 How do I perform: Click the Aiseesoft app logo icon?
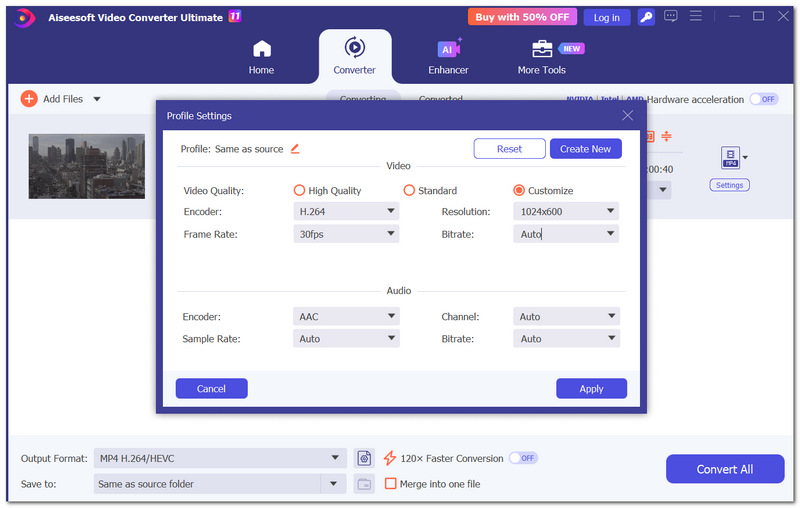(x=24, y=18)
